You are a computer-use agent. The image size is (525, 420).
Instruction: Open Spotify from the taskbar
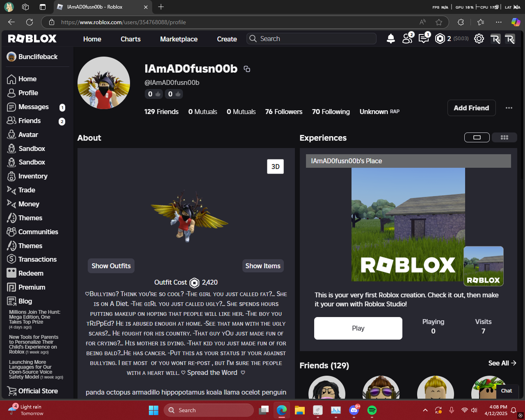point(372,410)
